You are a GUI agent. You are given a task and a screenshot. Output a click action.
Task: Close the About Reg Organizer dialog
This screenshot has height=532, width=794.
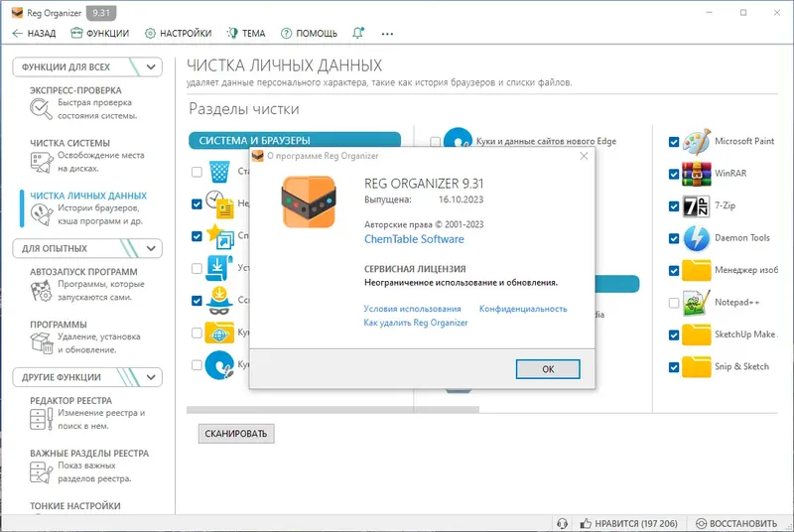[x=584, y=156]
